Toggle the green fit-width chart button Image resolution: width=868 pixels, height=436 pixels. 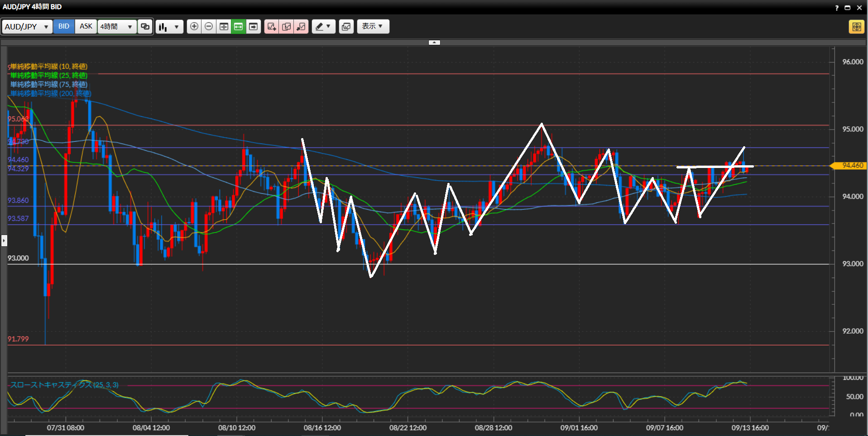coord(238,27)
